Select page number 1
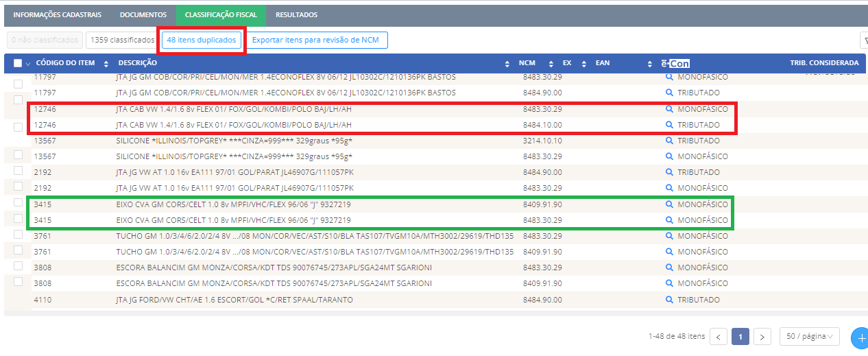This screenshot has height=356, width=868. point(740,337)
